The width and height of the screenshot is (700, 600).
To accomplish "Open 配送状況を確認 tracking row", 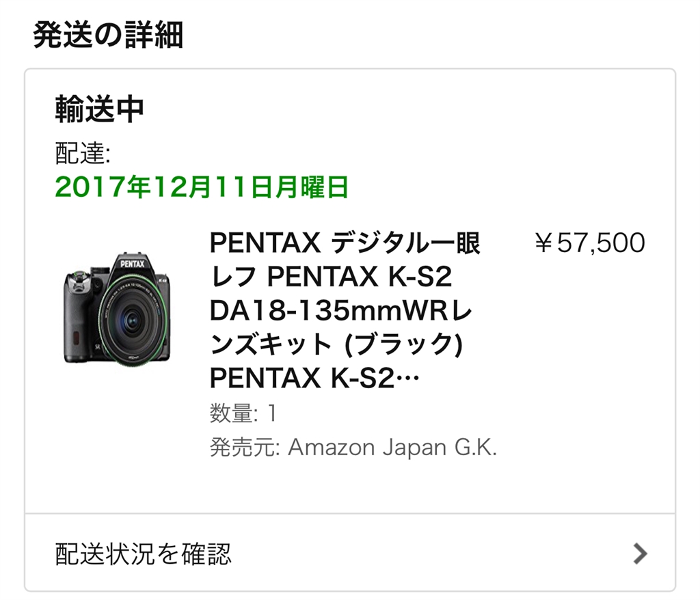I will (350, 553).
